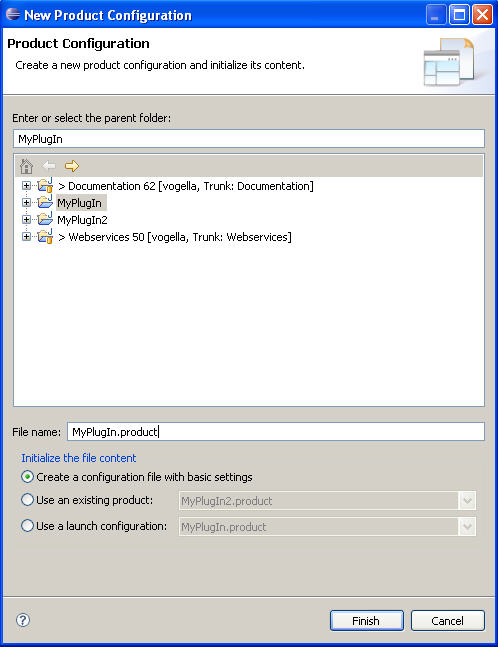Viewport: 498px width, 647px height.
Task: Expand the Documentation 62 tree node
Action: coord(26,186)
